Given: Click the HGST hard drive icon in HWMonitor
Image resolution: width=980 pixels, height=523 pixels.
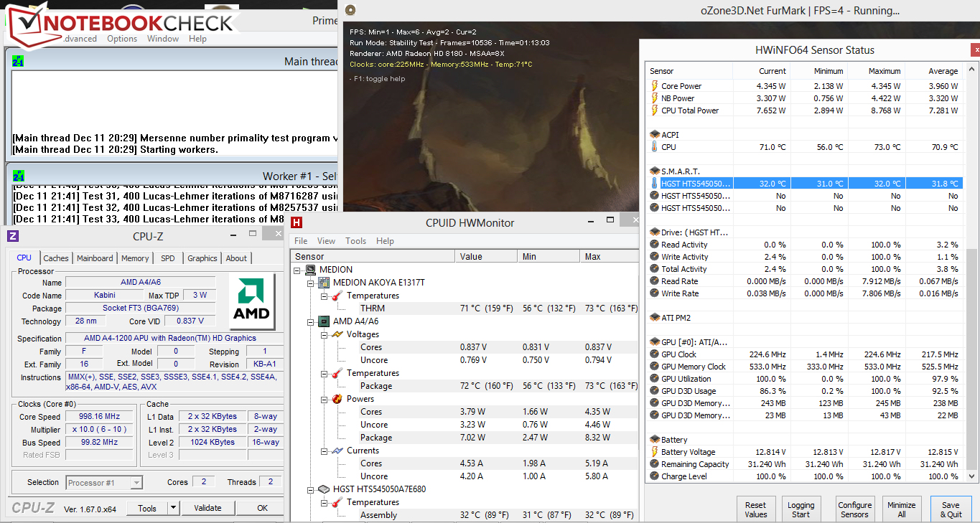Looking at the screenshot, I should tap(324, 489).
